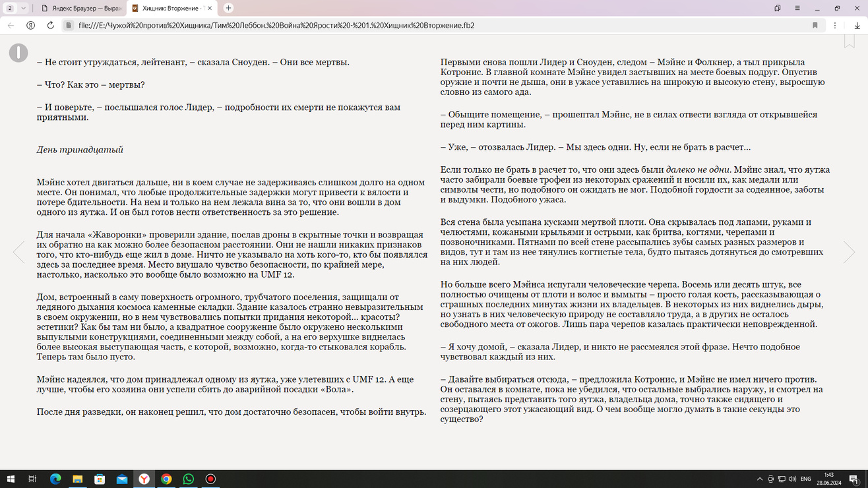Open the Yandex Browser main menu
The width and height of the screenshot is (868, 488).
[x=797, y=8]
